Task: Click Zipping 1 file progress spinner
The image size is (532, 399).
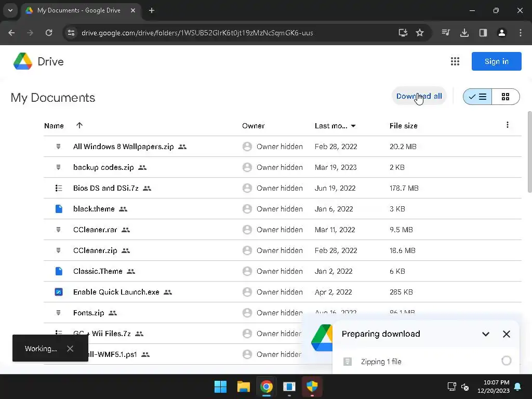Action: click(x=506, y=361)
